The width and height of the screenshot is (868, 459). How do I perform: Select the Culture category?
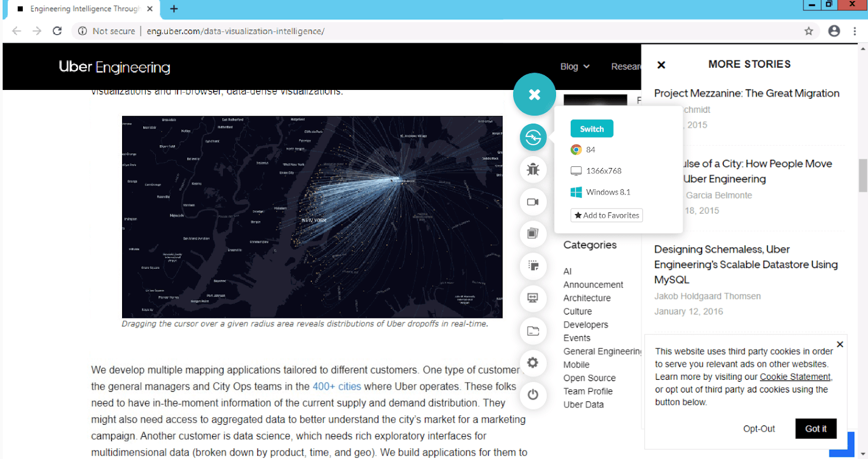click(578, 312)
